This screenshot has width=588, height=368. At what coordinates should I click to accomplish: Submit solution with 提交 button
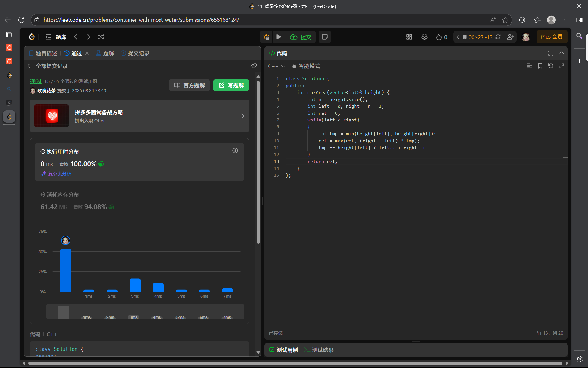coord(300,37)
